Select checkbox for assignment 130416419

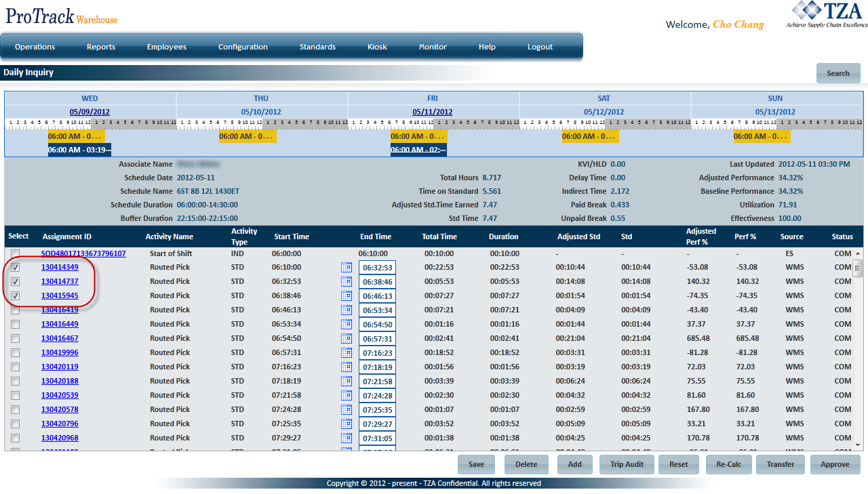click(x=15, y=310)
